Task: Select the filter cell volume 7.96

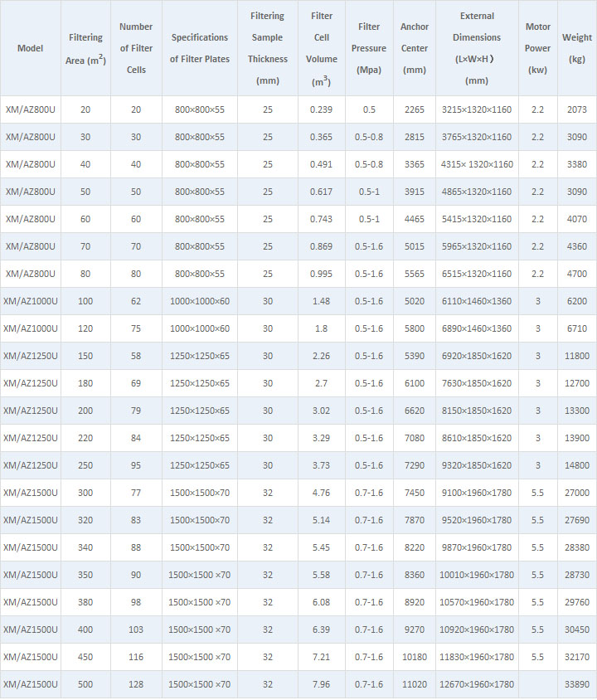Action: pos(322,684)
